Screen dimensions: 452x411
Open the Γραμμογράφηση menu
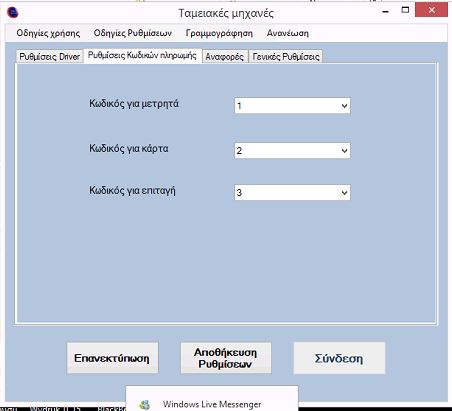(219, 33)
